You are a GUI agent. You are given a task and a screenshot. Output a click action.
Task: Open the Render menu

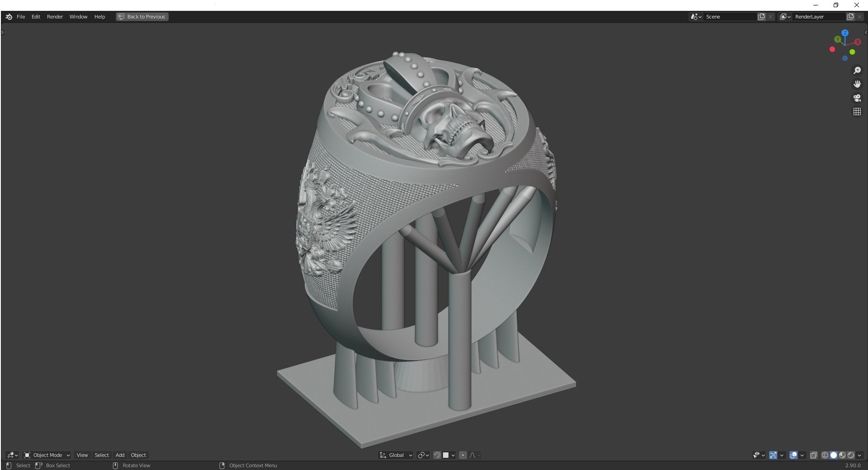pos(55,17)
